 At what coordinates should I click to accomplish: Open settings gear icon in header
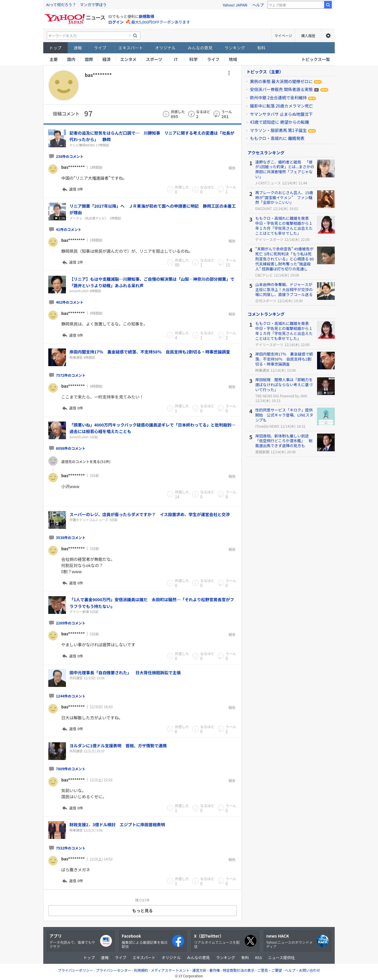click(x=328, y=36)
